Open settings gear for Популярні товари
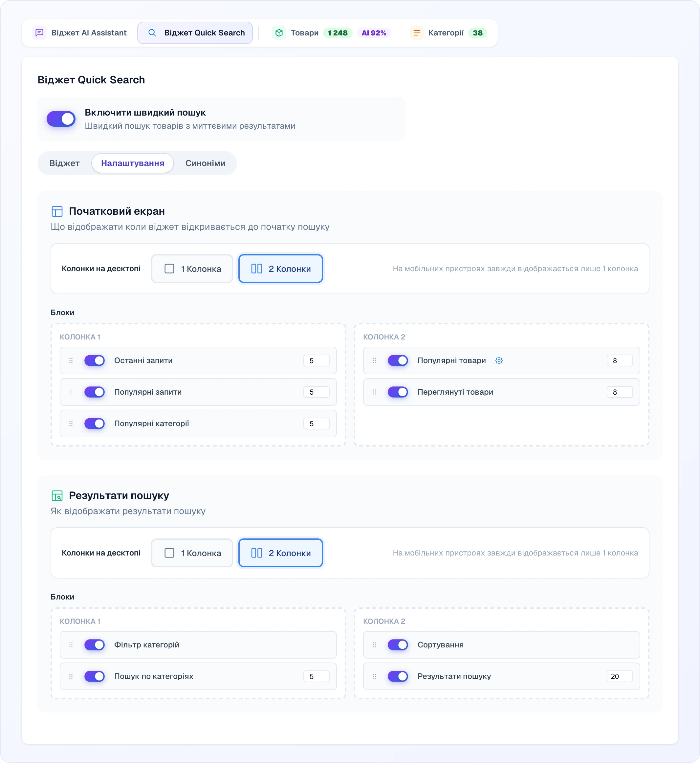 [x=499, y=360]
